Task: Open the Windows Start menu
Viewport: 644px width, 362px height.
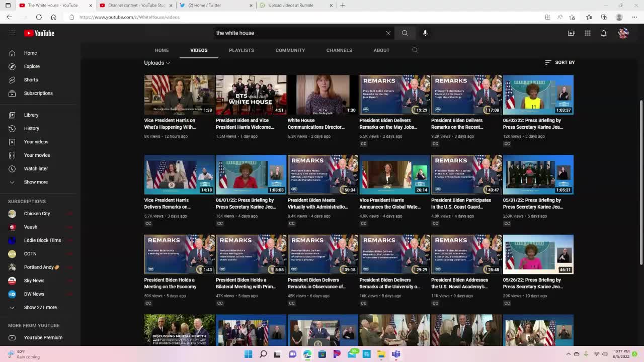Action: [248, 354]
